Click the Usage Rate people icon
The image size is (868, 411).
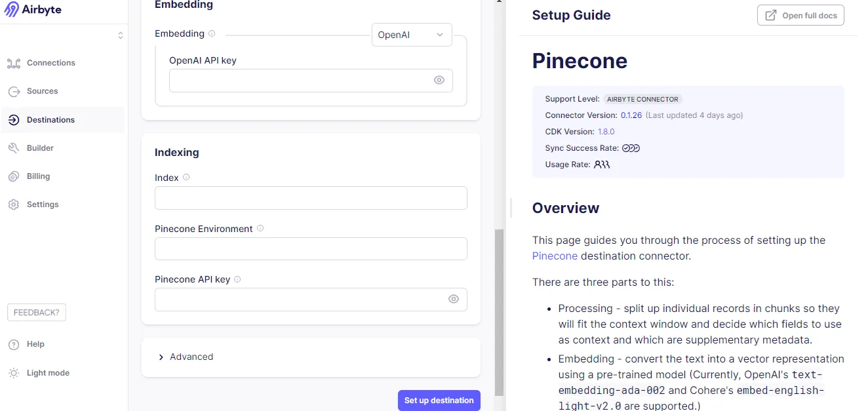(602, 165)
